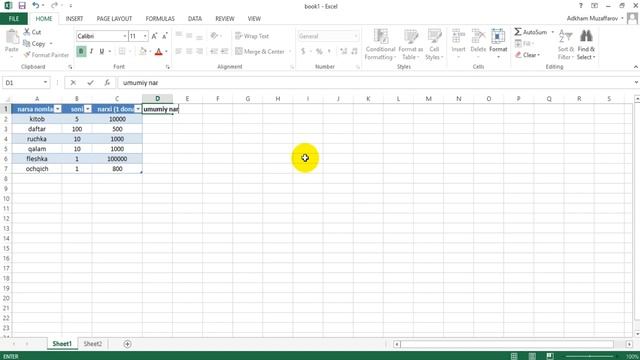The width and height of the screenshot is (640, 360).
Task: Collapse the ribbon with the arrow
Action: [636, 67]
